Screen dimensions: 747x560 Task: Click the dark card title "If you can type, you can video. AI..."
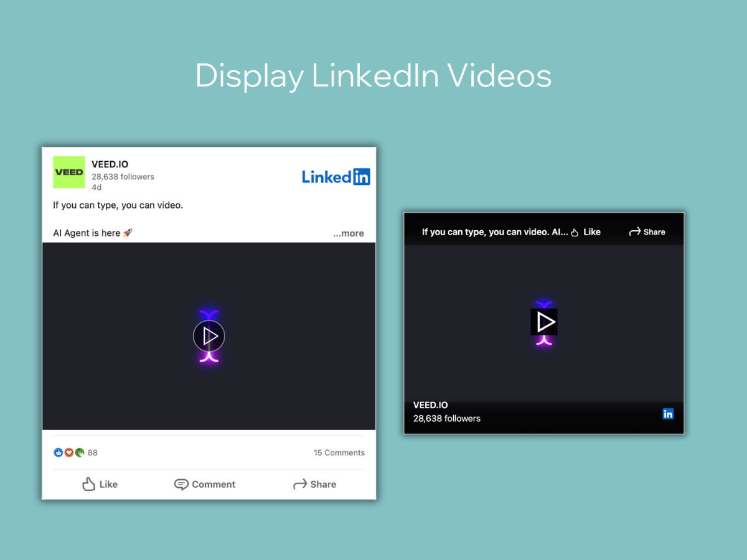495,231
